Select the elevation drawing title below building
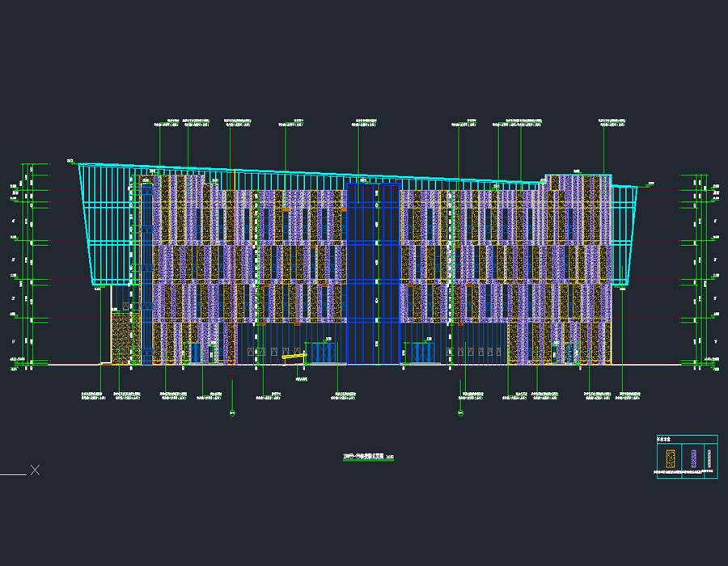 tap(368, 458)
